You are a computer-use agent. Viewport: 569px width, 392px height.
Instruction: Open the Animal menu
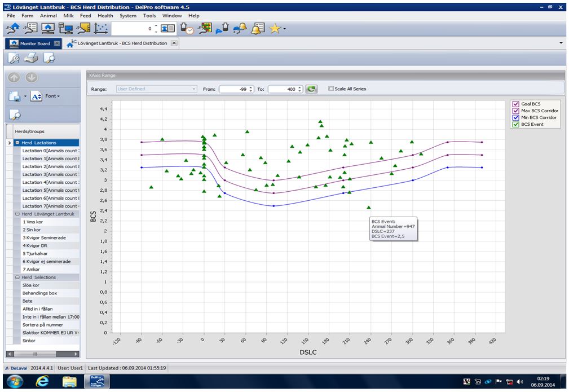point(48,16)
